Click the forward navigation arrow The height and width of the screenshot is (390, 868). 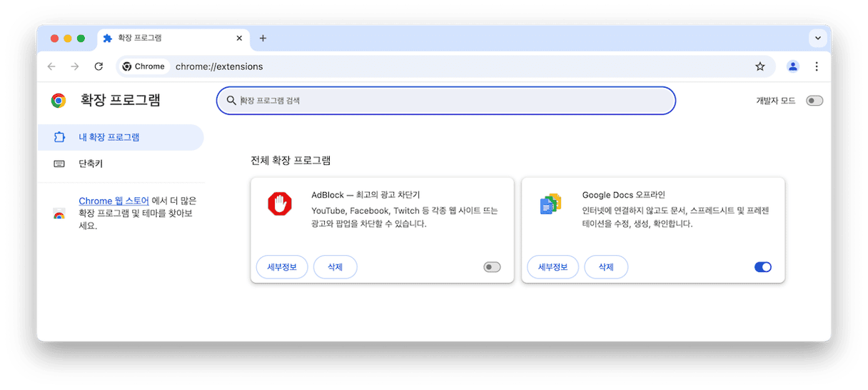[75, 66]
